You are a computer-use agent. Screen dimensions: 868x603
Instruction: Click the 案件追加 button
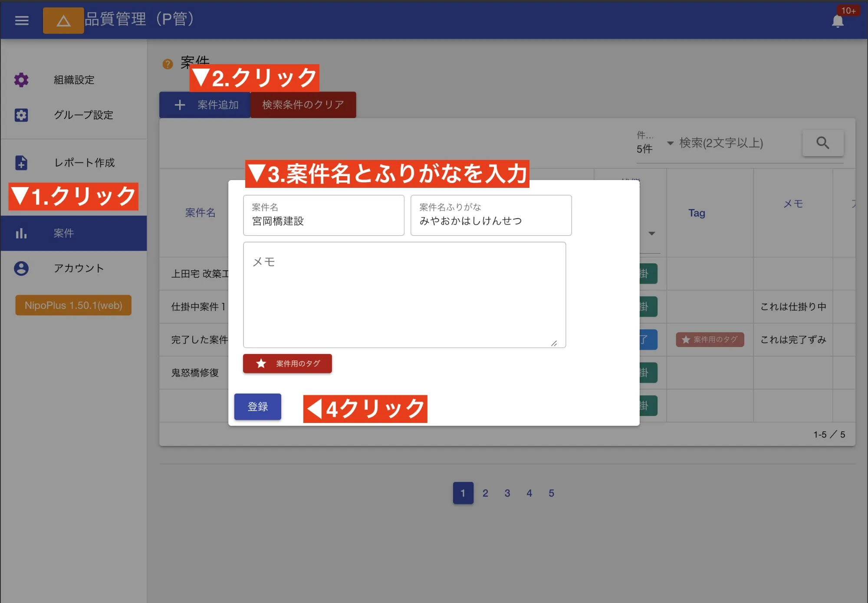[204, 105]
